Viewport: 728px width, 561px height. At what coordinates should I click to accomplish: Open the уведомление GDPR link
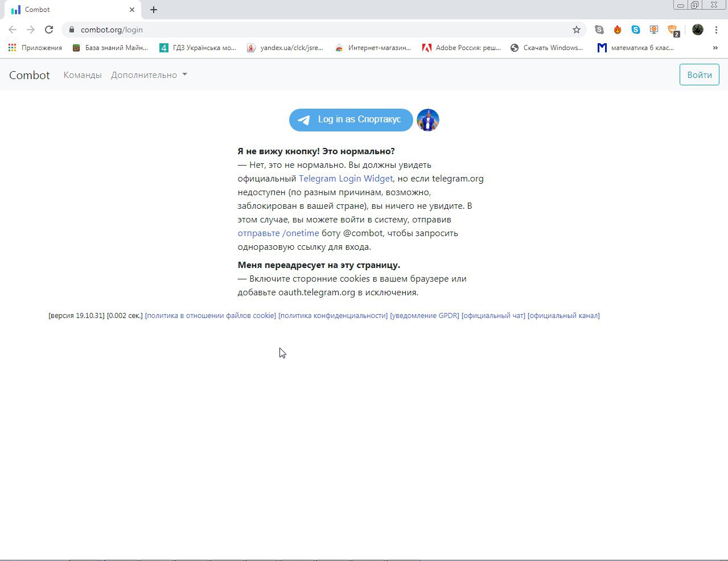pyautogui.click(x=425, y=316)
